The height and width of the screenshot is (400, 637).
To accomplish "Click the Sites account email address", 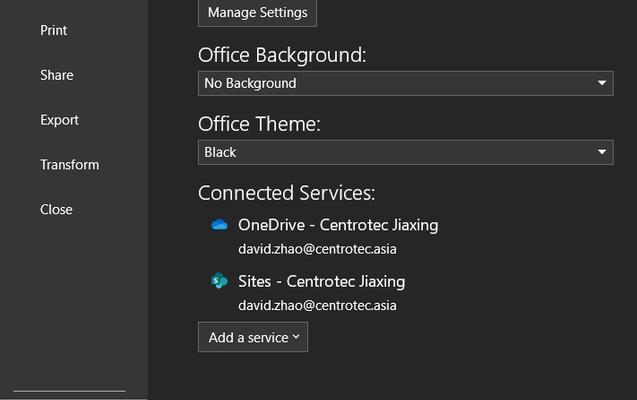I will [x=317, y=305].
